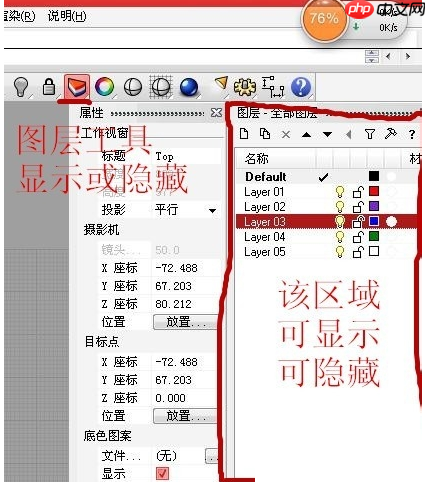
Task: Toggle visibility bulb of Layer 05
Action: [340, 252]
